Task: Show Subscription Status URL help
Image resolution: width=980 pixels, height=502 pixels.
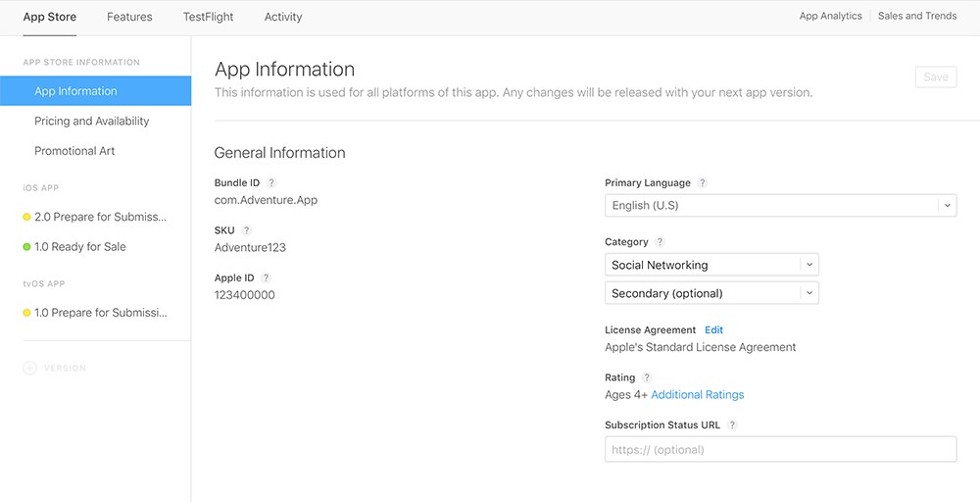Action: [x=732, y=426]
